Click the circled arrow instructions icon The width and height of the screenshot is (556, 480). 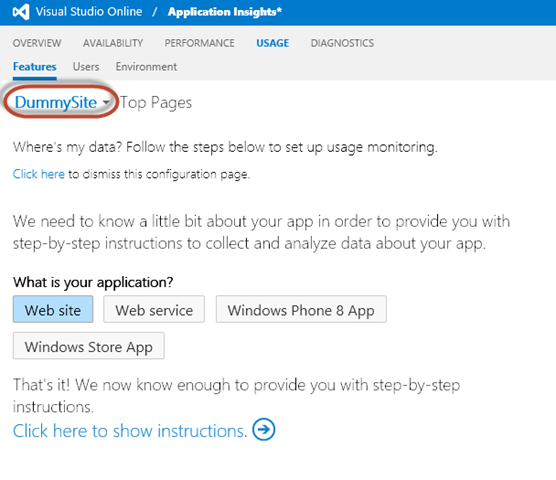point(263,429)
